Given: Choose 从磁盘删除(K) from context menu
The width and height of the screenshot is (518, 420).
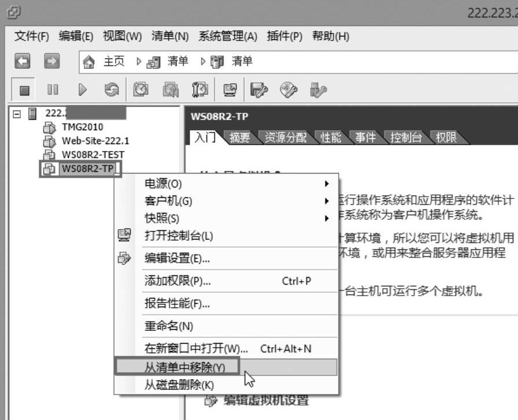Looking at the screenshot, I should 226,385.
